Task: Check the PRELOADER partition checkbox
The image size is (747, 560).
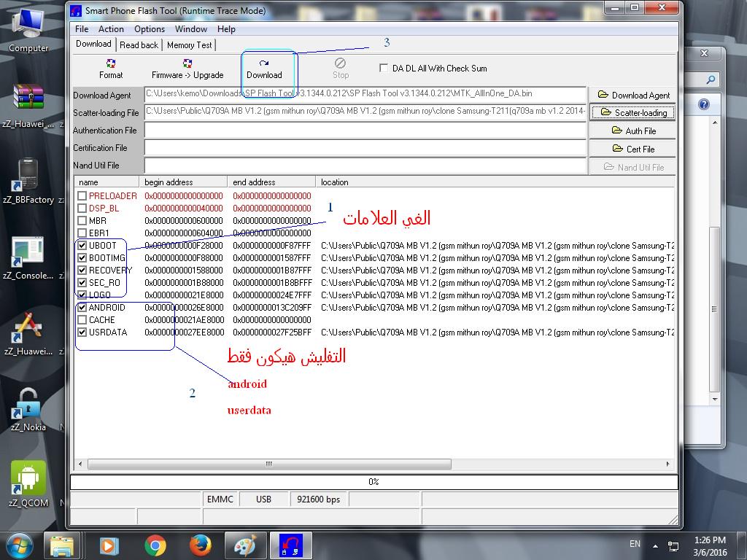Action: click(x=82, y=195)
